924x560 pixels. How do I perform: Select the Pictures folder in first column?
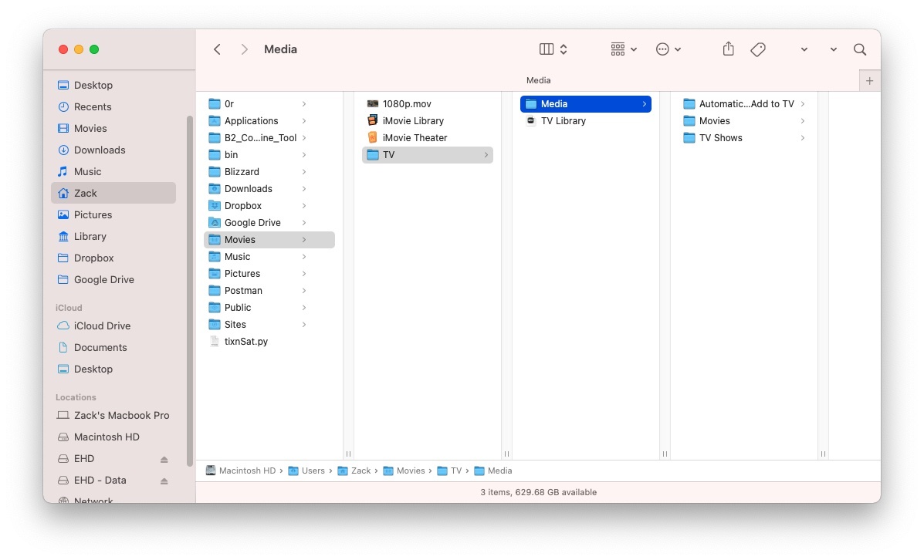coord(269,274)
